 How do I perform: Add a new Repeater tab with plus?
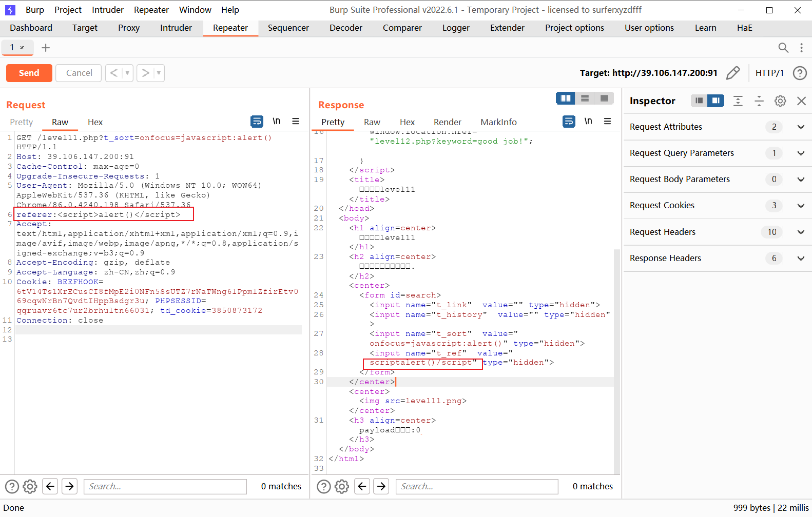point(46,48)
